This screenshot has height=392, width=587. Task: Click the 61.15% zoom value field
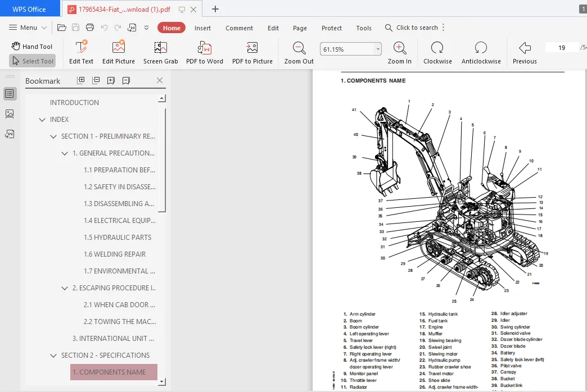point(347,49)
